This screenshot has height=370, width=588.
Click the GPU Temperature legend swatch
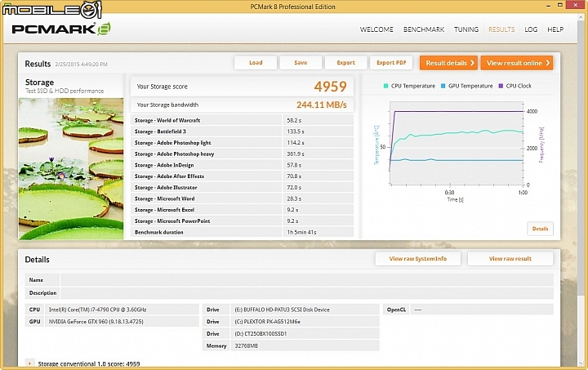click(443, 86)
